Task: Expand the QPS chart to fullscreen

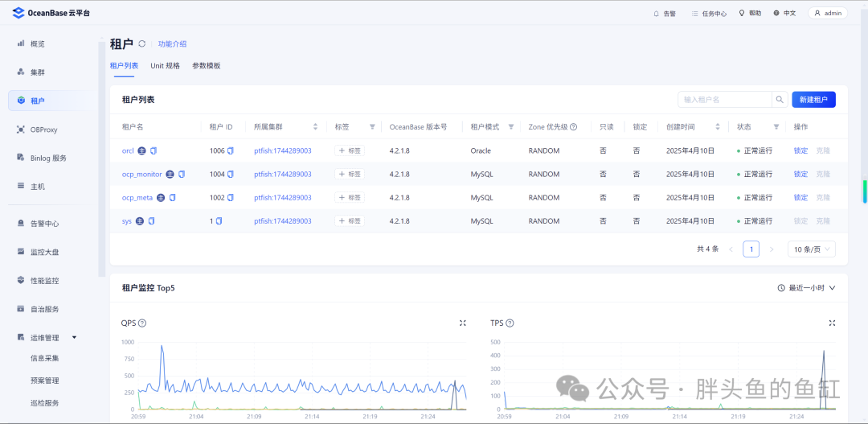Action: tap(463, 323)
